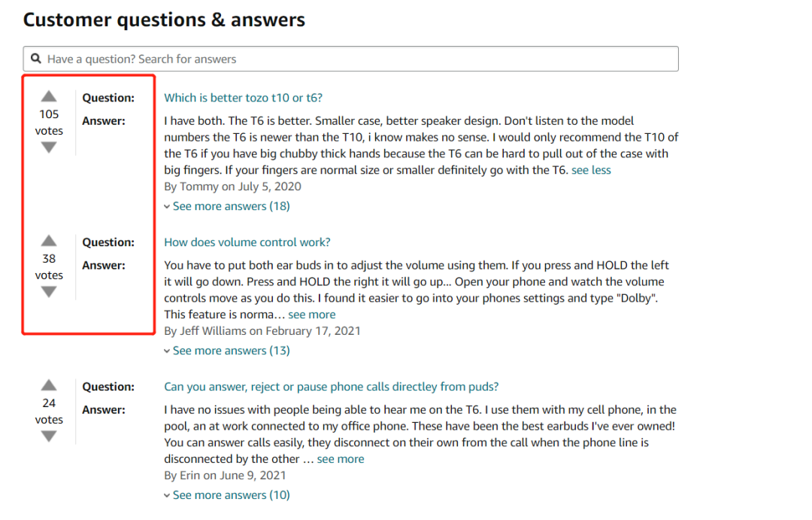The height and width of the screenshot is (520, 812).
Task: Open 'Which is better tozo t10 or t6?'
Action: pyautogui.click(x=244, y=98)
